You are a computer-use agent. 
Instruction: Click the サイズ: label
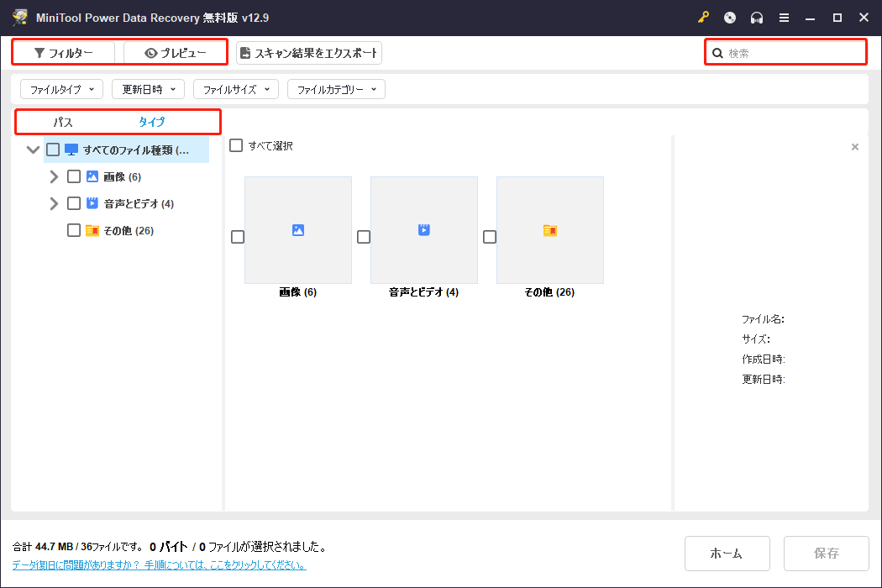[x=755, y=339]
